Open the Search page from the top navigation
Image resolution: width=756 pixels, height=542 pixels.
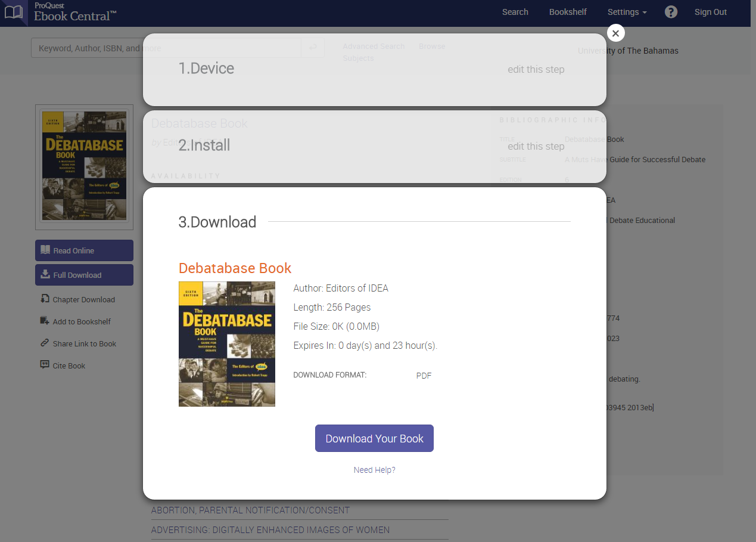[515, 12]
